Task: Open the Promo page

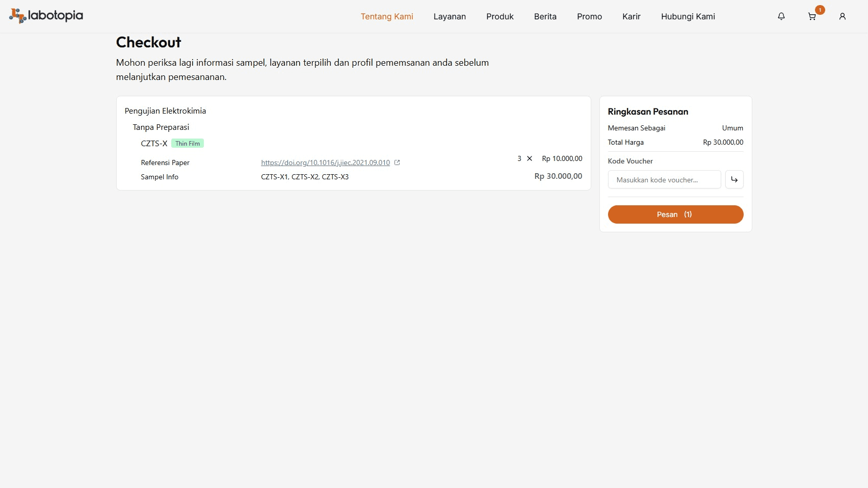Action: point(589,16)
